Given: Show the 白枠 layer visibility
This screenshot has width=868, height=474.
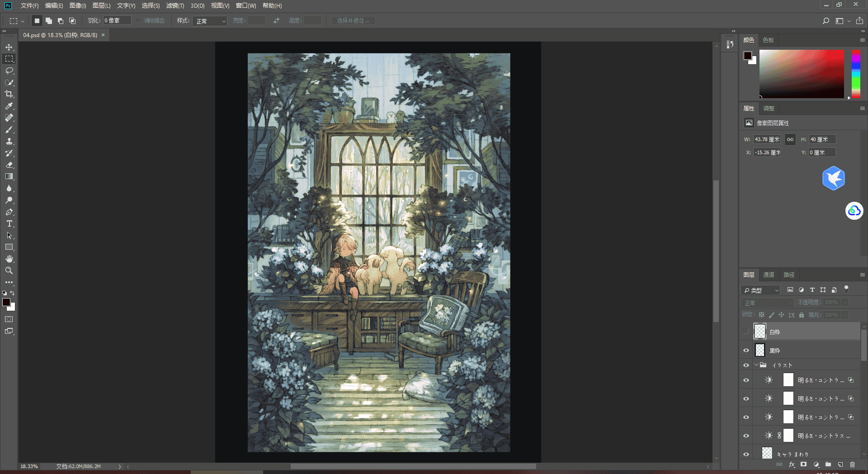Looking at the screenshot, I should pos(746,332).
